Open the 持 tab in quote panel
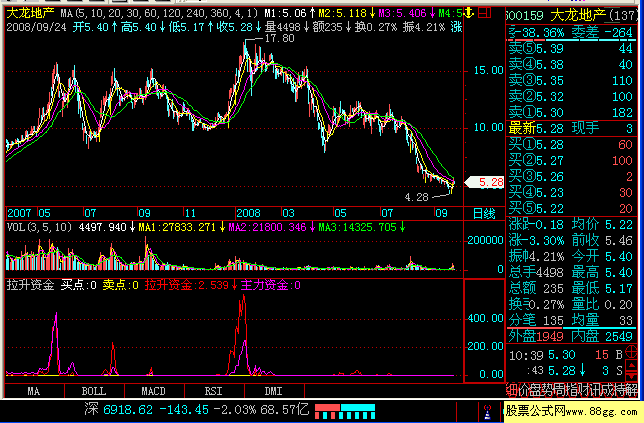This screenshot has width=644, height=423. pos(619,390)
